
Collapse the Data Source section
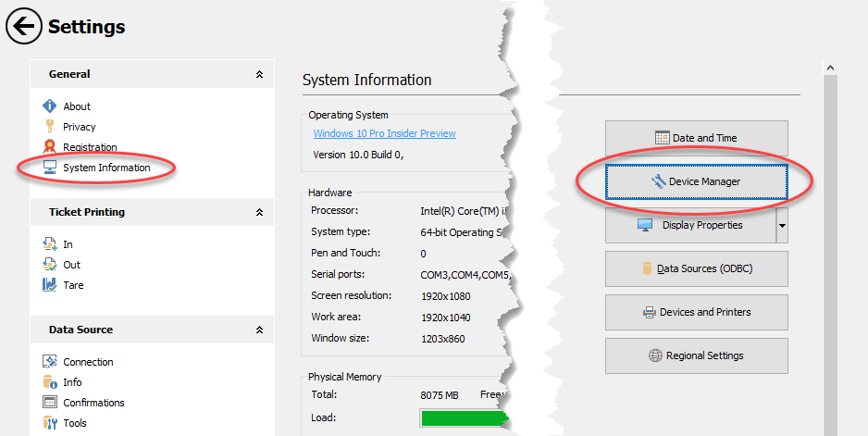pos(259,330)
